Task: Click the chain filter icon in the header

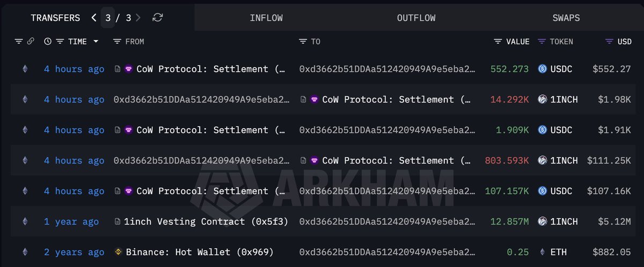Action: click(x=19, y=41)
